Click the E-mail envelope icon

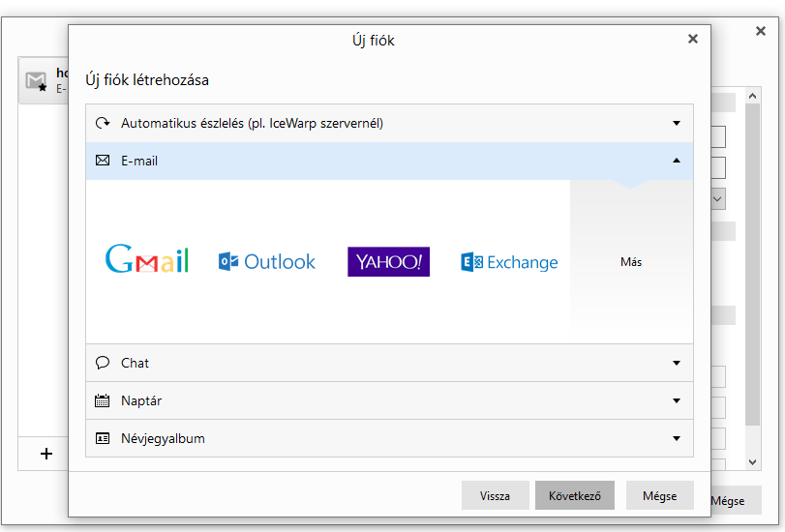[103, 161]
